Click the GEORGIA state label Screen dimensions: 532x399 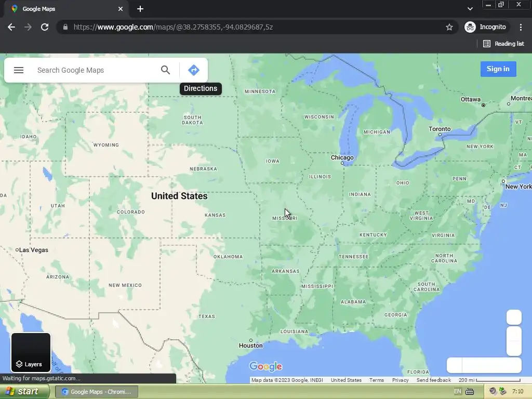coord(395,315)
